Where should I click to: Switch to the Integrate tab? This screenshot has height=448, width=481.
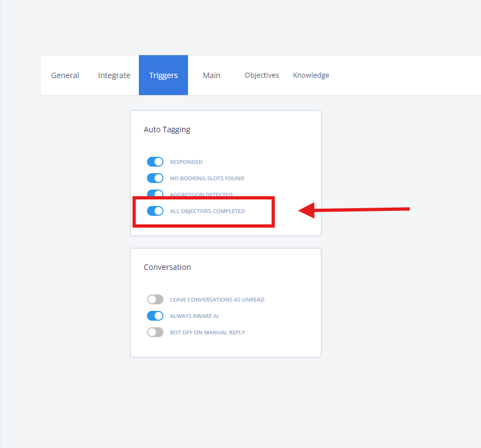click(x=114, y=75)
